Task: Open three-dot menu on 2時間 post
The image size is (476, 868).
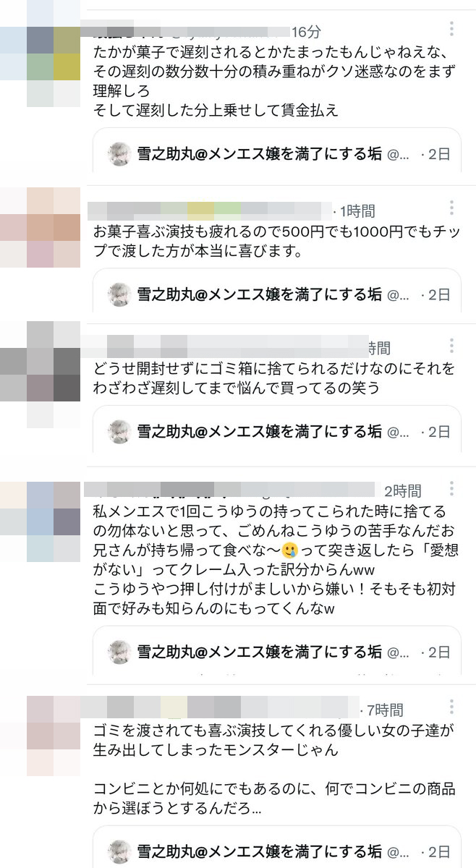Action: pos(451,488)
